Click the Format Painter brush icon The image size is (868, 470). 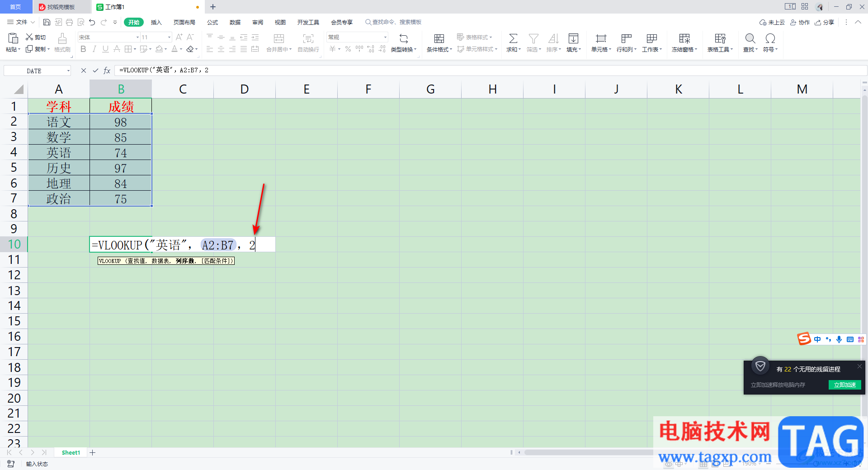click(62, 38)
